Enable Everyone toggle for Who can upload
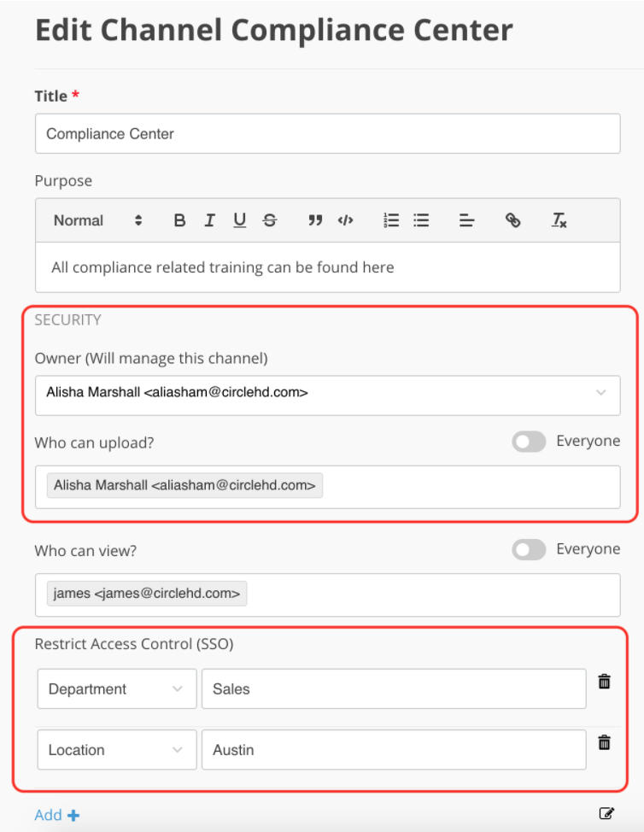The width and height of the screenshot is (644, 832). [529, 442]
